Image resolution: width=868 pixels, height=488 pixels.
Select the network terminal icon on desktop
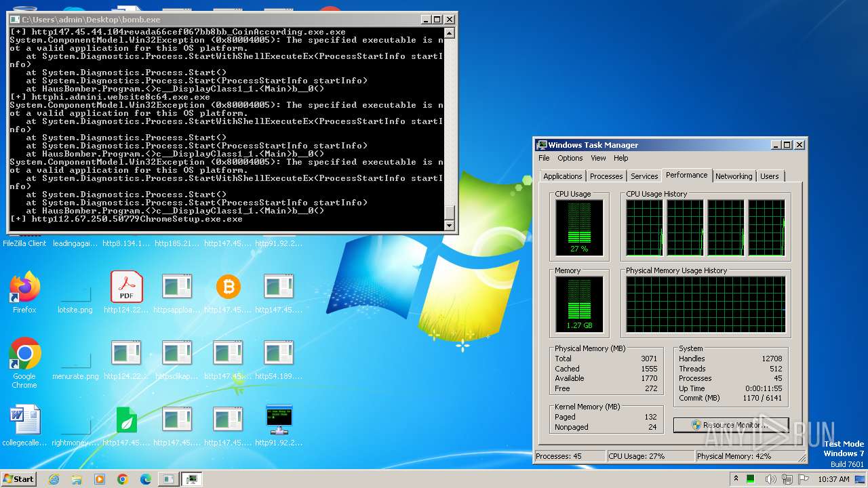(x=279, y=420)
